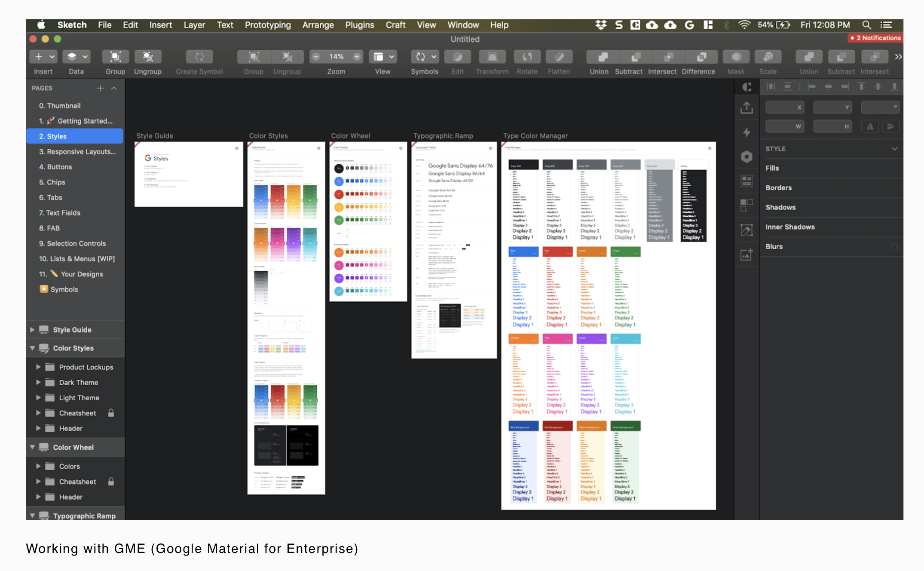Click the zoom plus button
This screenshot has height=571, width=924.
[356, 57]
